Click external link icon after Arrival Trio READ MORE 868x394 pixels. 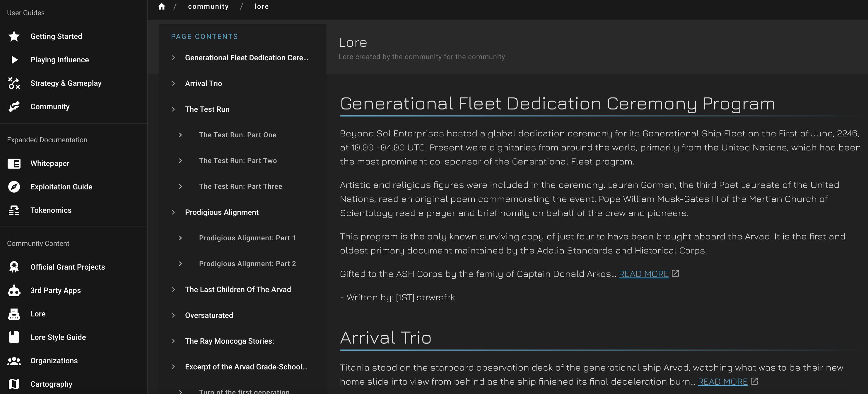coord(754,381)
